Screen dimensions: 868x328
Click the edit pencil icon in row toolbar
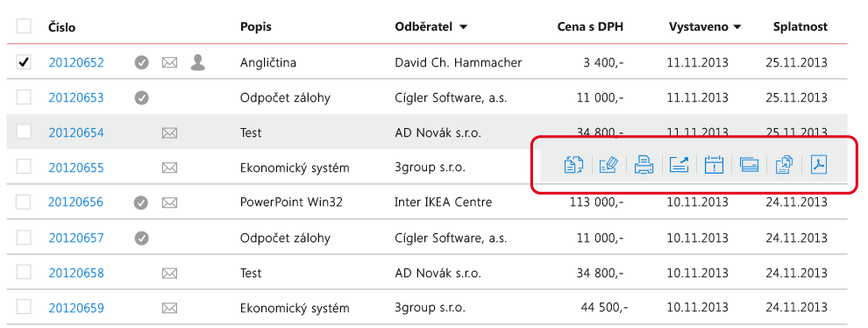pos(609,165)
